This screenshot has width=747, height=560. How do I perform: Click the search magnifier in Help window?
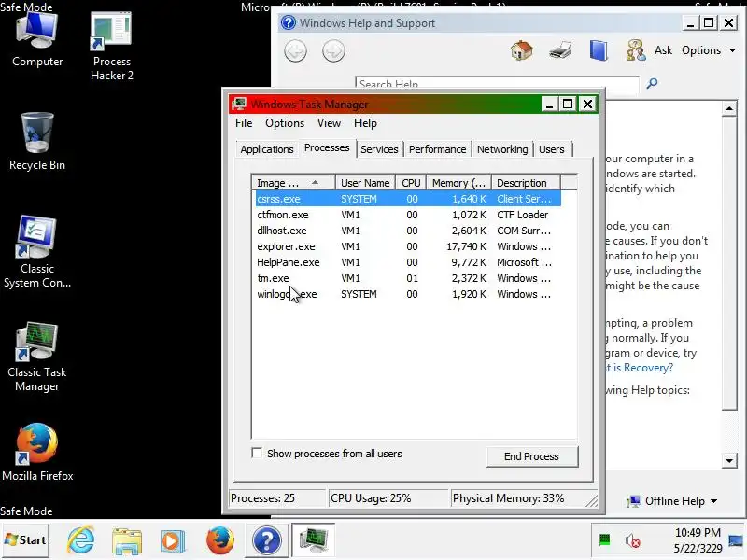(x=652, y=83)
